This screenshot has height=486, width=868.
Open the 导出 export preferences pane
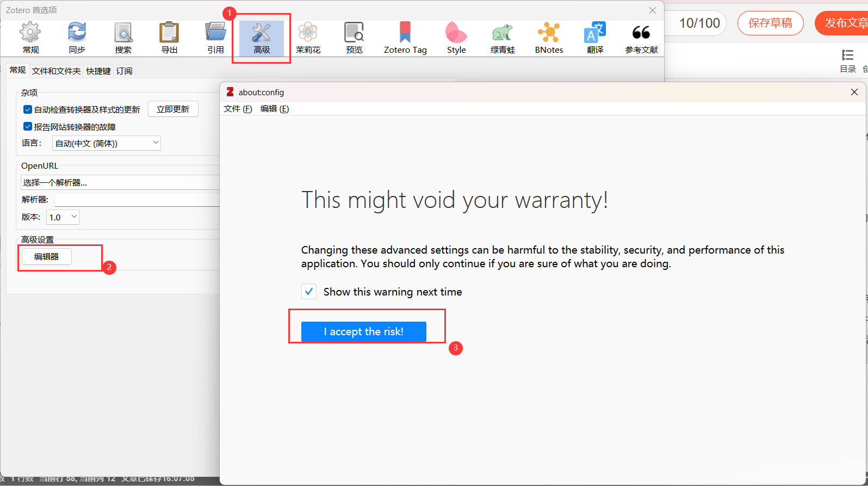(169, 38)
